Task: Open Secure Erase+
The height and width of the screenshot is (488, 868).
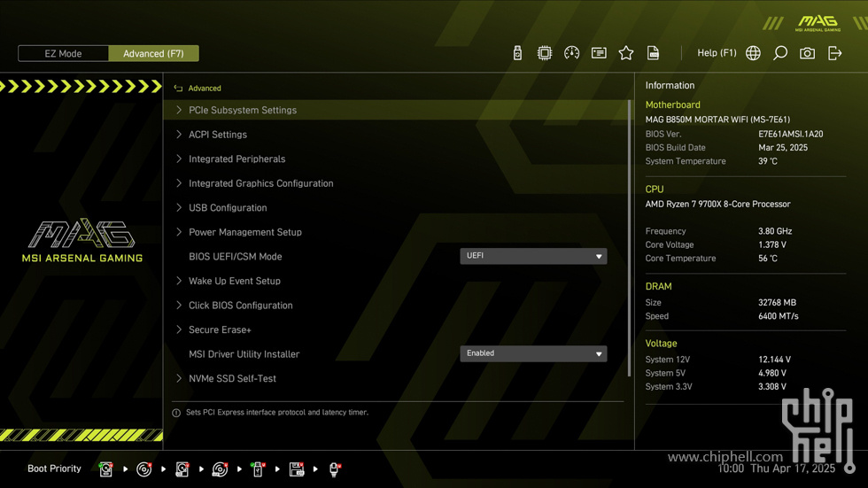Action: click(220, 329)
